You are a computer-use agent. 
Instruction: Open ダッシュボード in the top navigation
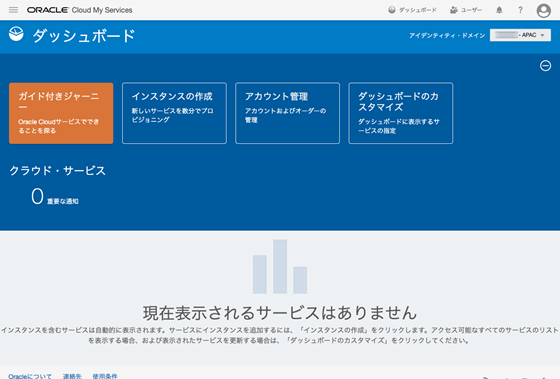coord(412,10)
